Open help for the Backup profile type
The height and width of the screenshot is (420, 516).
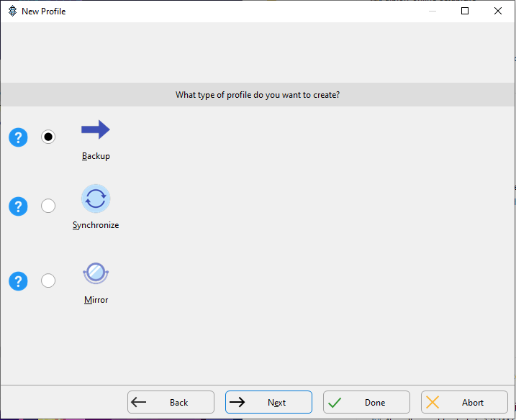(18, 137)
